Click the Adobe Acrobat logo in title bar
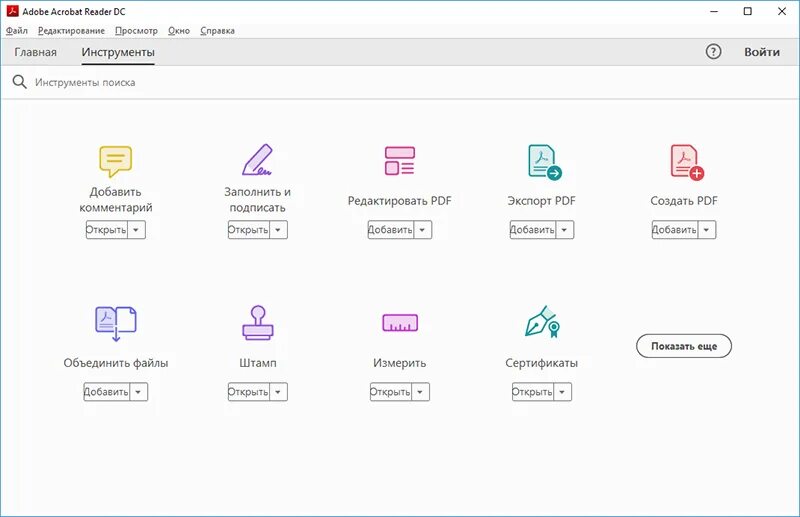 point(12,11)
